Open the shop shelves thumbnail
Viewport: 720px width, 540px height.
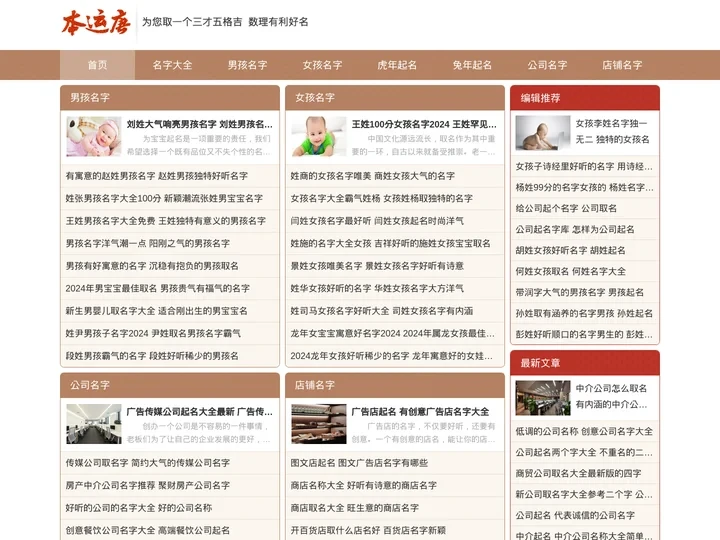pos(319,424)
